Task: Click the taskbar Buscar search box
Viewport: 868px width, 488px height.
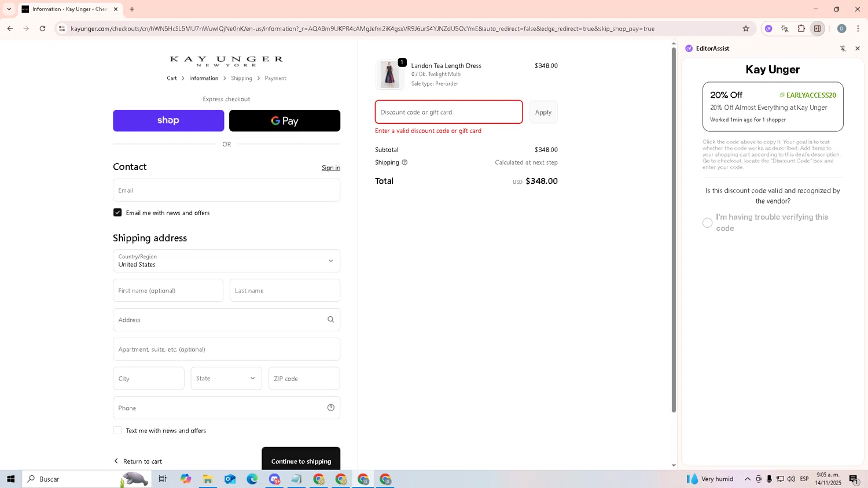Action: tap(87, 479)
